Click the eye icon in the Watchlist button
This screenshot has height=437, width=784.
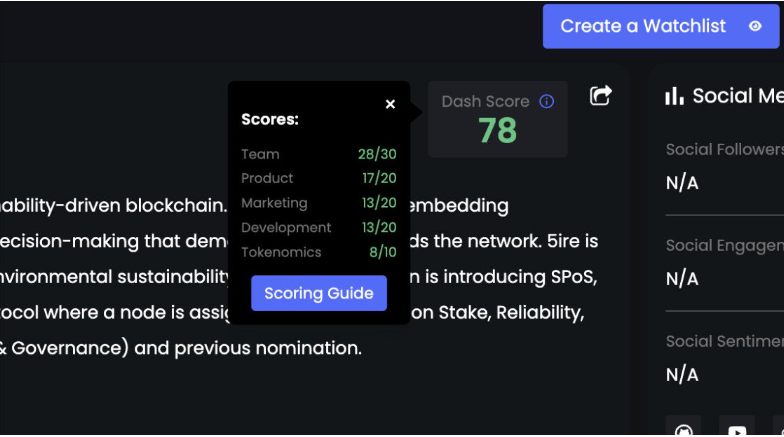pos(755,26)
